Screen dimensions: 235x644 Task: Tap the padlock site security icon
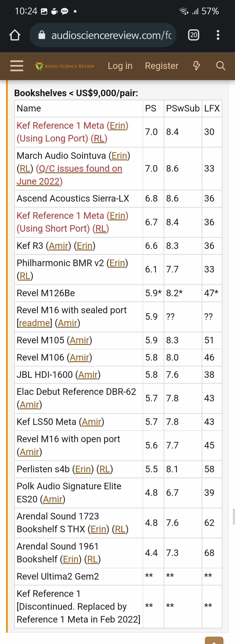tap(42, 35)
